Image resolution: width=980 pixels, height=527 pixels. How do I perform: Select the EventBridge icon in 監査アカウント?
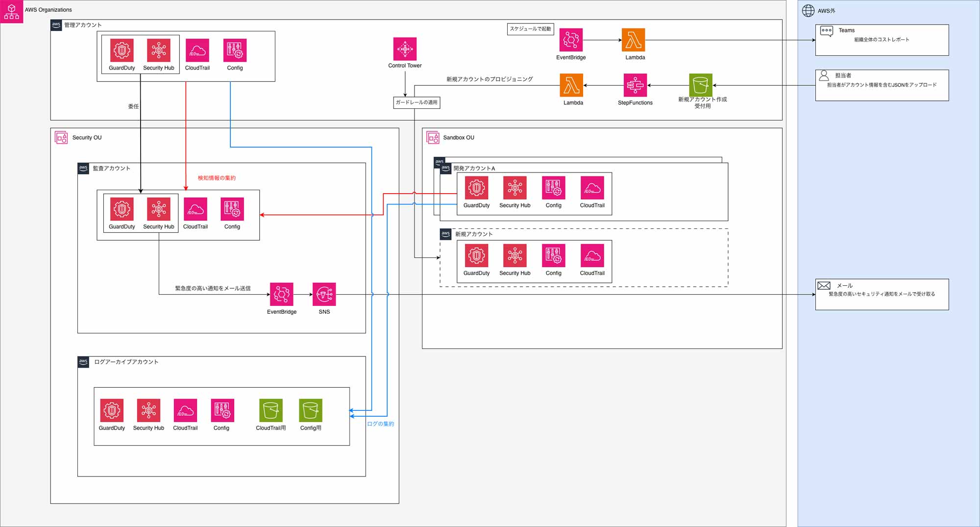[281, 294]
